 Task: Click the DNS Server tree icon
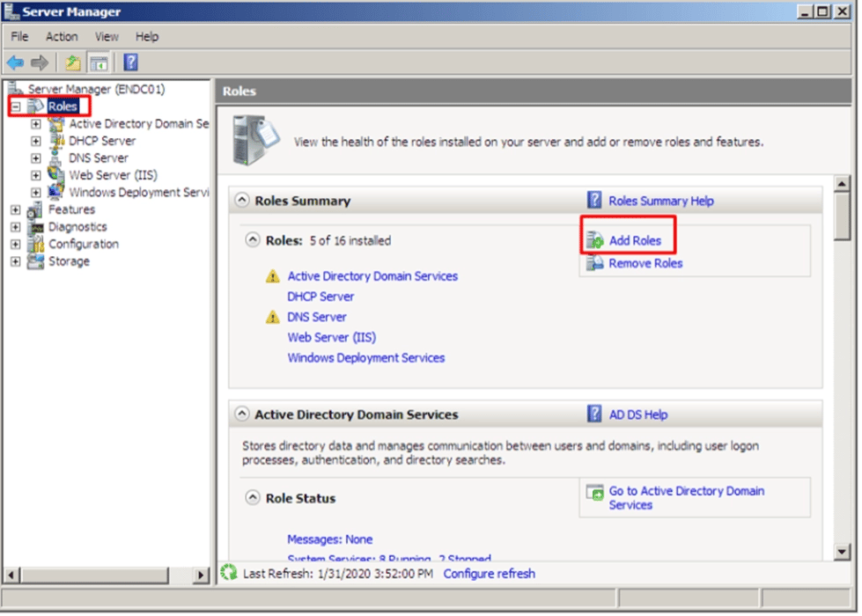click(55, 158)
